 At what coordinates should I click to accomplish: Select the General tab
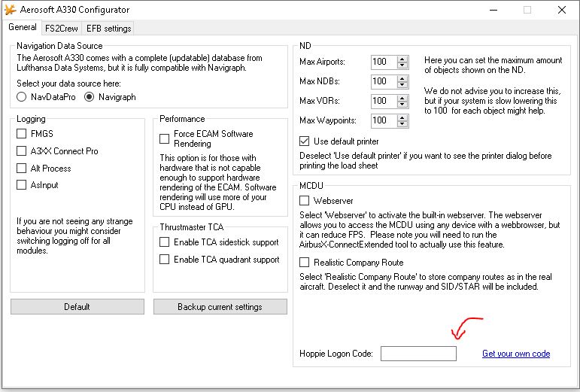click(x=23, y=27)
